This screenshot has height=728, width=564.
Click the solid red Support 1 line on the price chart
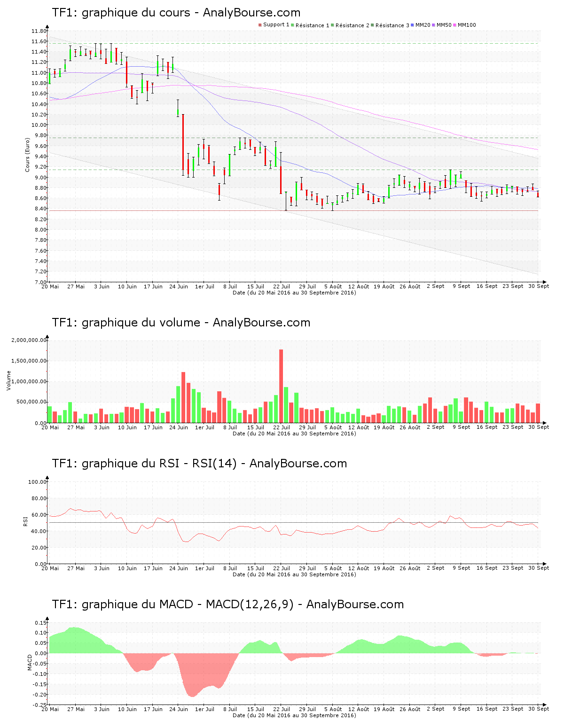click(x=294, y=210)
